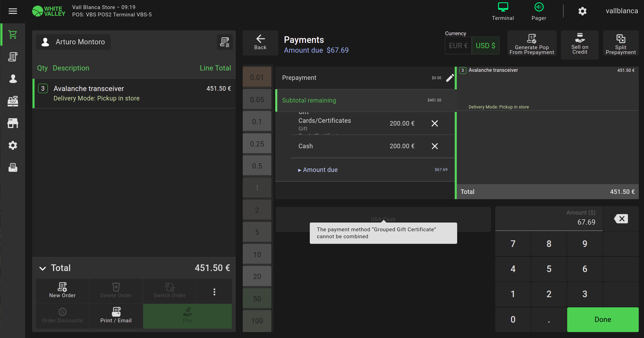Tap quick amount 20
The width and height of the screenshot is (644, 338).
[257, 277]
